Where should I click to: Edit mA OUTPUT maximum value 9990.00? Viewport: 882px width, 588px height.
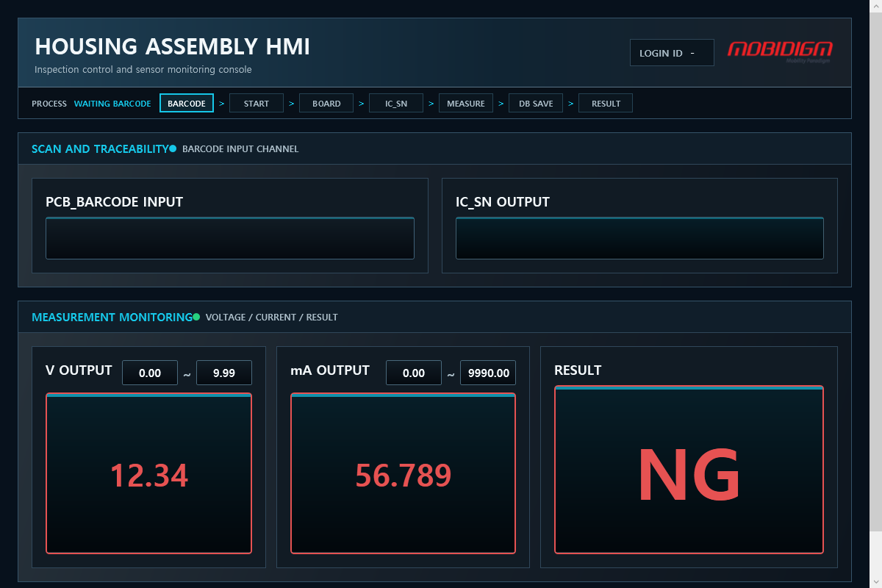click(488, 373)
